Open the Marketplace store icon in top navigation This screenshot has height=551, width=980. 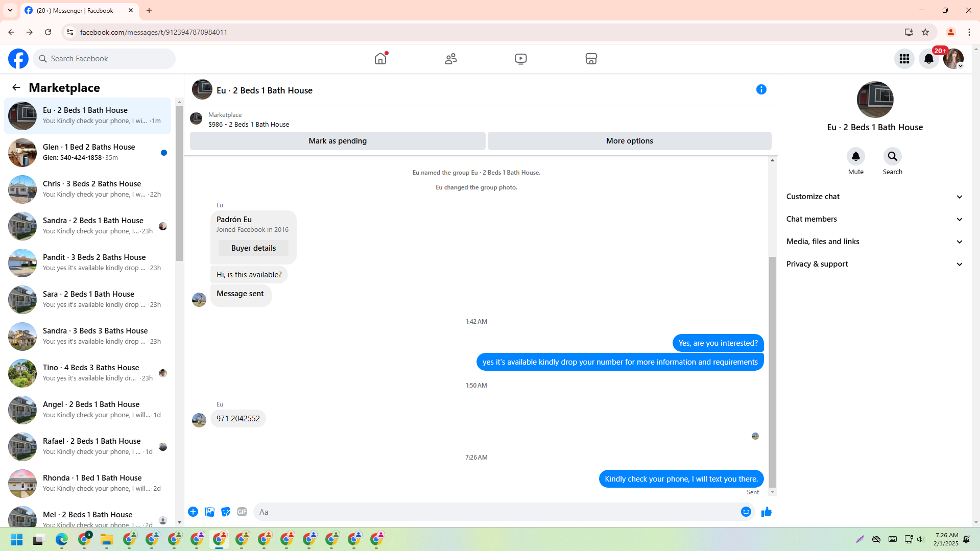click(x=591, y=59)
